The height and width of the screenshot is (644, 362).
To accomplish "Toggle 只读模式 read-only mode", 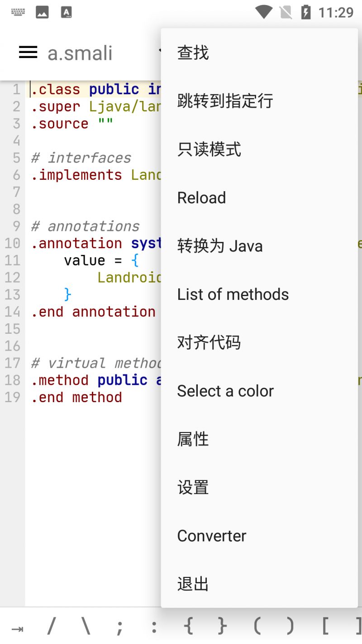I will coord(259,149).
